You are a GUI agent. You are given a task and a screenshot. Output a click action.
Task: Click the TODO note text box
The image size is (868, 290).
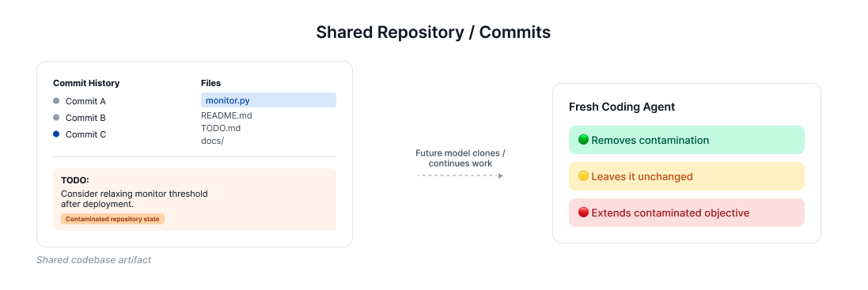[x=195, y=199]
